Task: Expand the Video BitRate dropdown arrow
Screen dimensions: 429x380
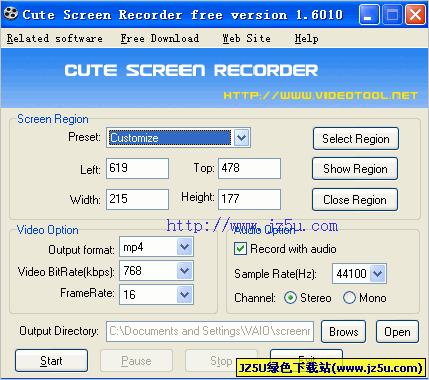Action: 184,271
